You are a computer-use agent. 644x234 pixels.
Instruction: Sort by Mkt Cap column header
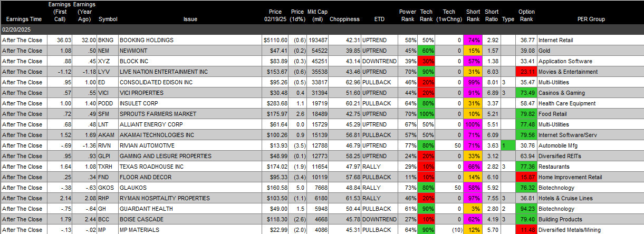317,15
